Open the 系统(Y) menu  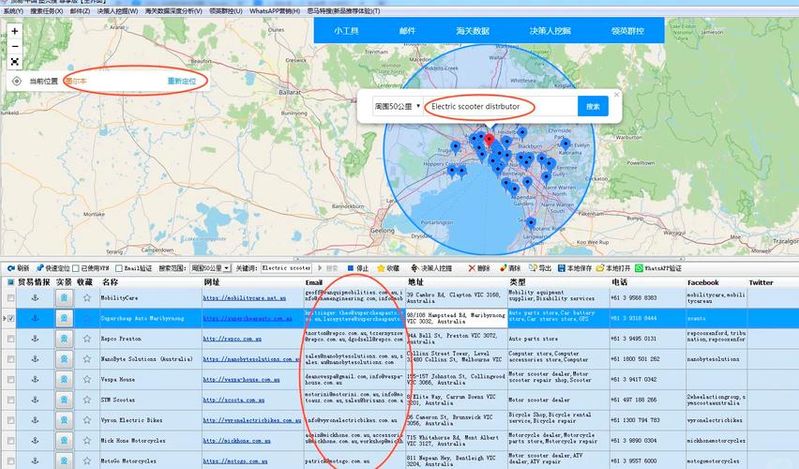coord(13,11)
